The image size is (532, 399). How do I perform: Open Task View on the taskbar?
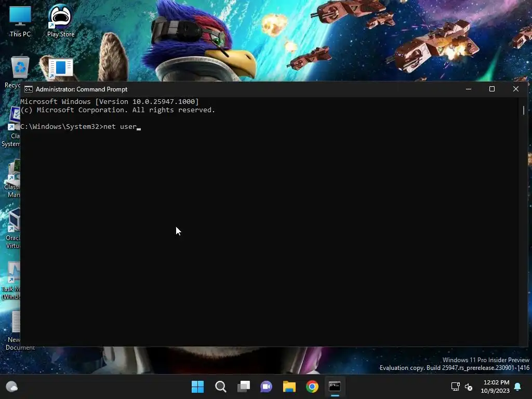pyautogui.click(x=243, y=387)
